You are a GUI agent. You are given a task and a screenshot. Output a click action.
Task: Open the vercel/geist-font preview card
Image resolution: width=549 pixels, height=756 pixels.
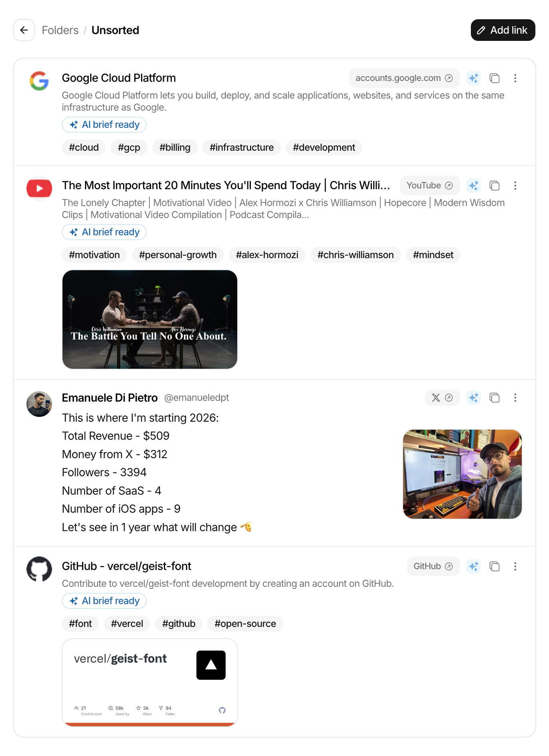(150, 682)
